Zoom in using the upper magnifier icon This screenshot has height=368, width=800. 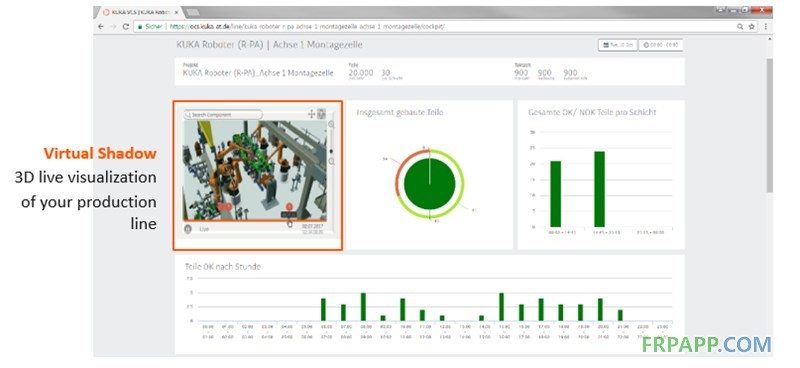(x=331, y=124)
